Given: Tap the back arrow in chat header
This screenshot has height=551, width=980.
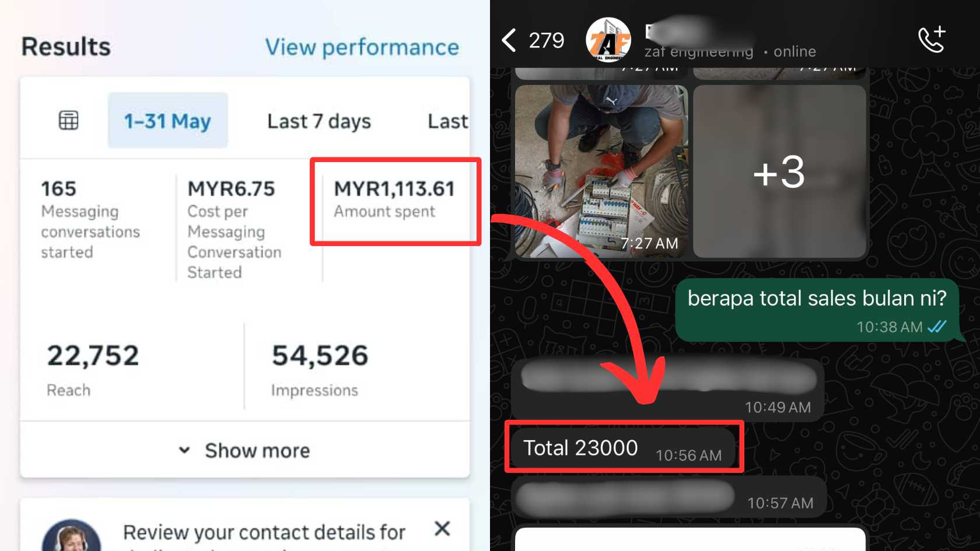Looking at the screenshot, I should pyautogui.click(x=509, y=40).
